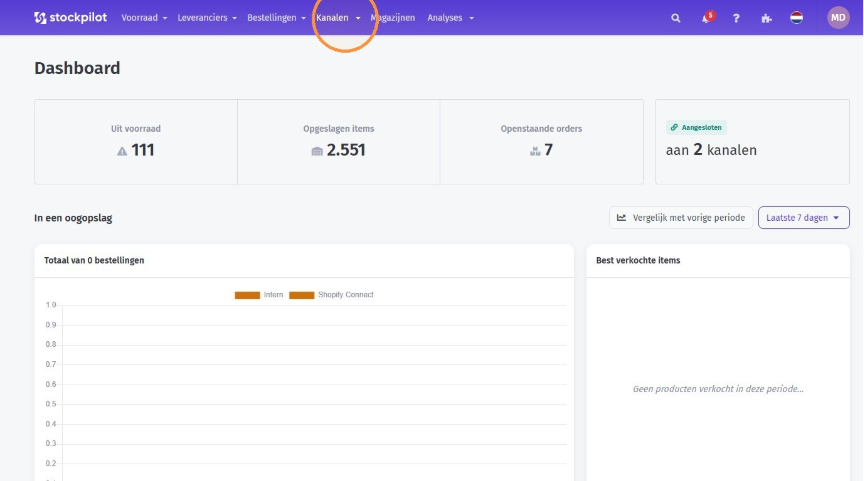The height and width of the screenshot is (481, 864).
Task: Click the link icon in Aangesloten badge
Action: [x=674, y=127]
